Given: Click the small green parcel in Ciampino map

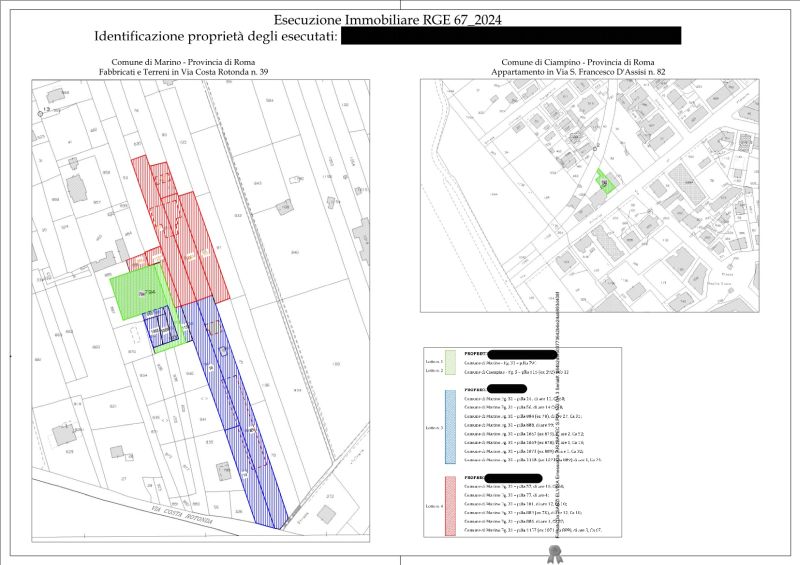Looking at the screenshot, I should coord(604,181).
